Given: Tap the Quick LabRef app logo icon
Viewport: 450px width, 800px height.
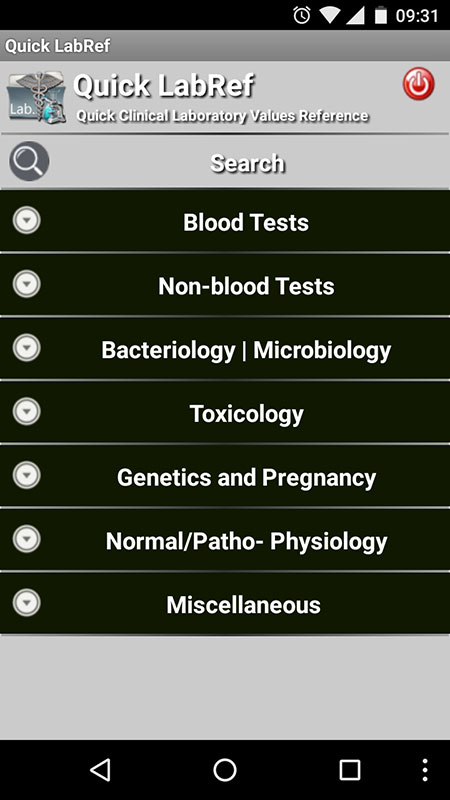Looking at the screenshot, I should tap(36, 97).
